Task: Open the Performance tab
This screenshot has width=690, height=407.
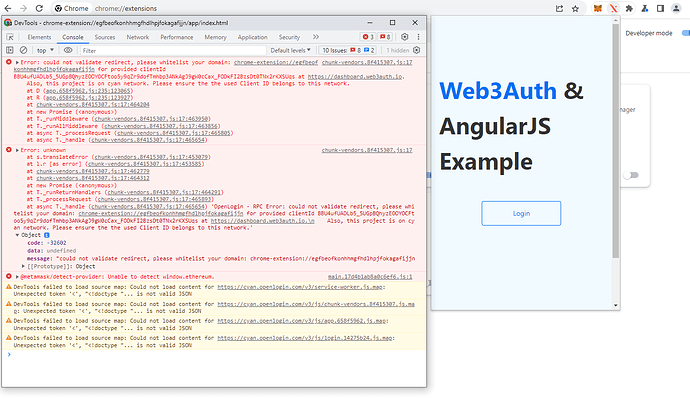Action: 176,37
